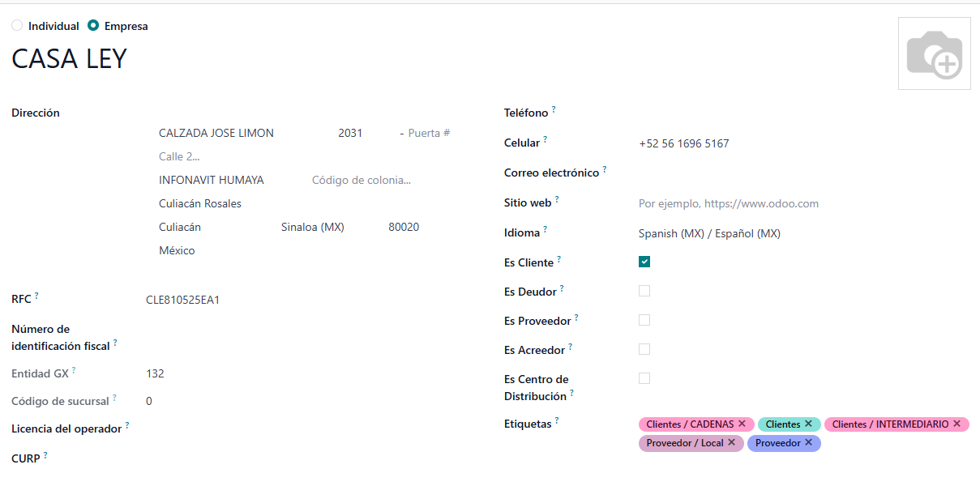Remove the Clientes / INTERMEDIARIO tag
This screenshot has height=486, width=980.
[956, 424]
